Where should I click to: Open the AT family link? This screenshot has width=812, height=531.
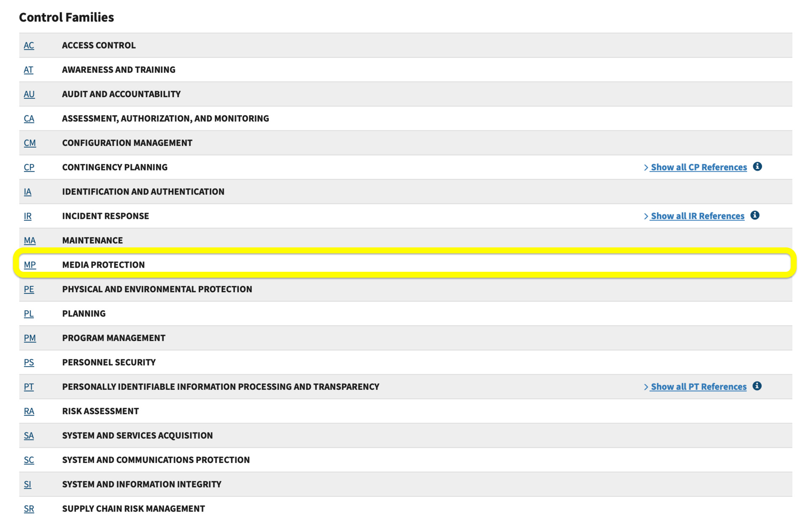pos(28,70)
